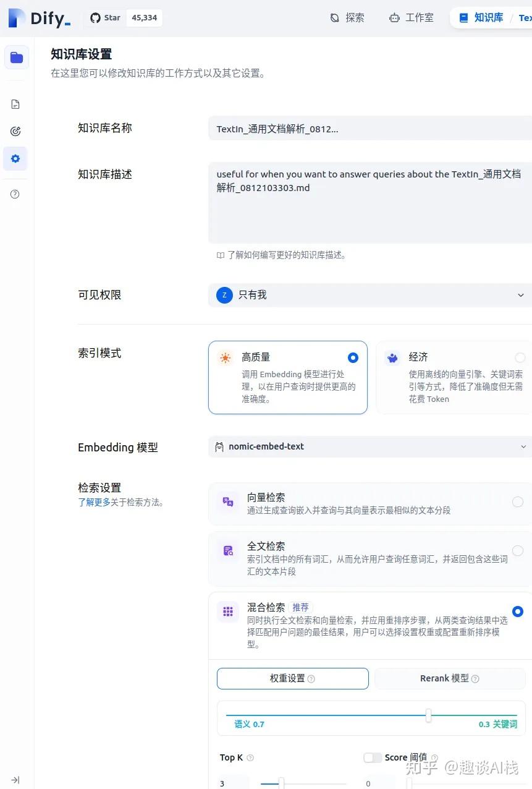The image size is (532, 789).
Task: Select the knowledge base folder icon in sidebar
Action: (15, 57)
